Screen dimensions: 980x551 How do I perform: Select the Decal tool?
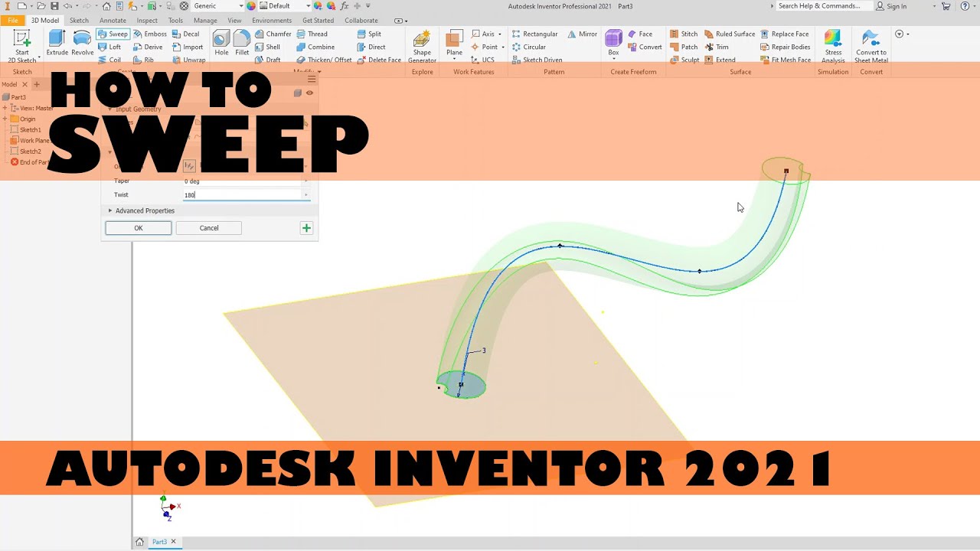click(x=185, y=34)
